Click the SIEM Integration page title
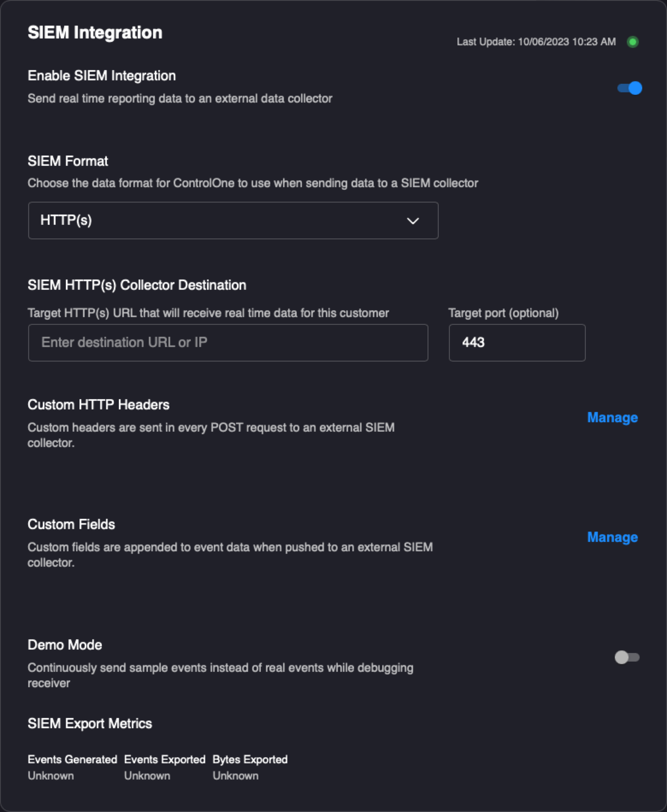Image resolution: width=667 pixels, height=812 pixels. (x=95, y=33)
